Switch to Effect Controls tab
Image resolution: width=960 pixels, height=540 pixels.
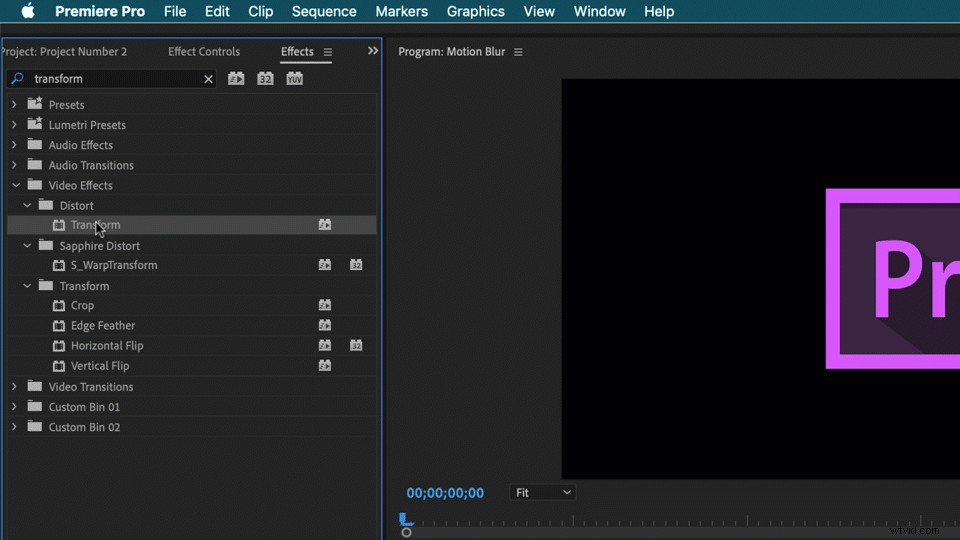204,51
